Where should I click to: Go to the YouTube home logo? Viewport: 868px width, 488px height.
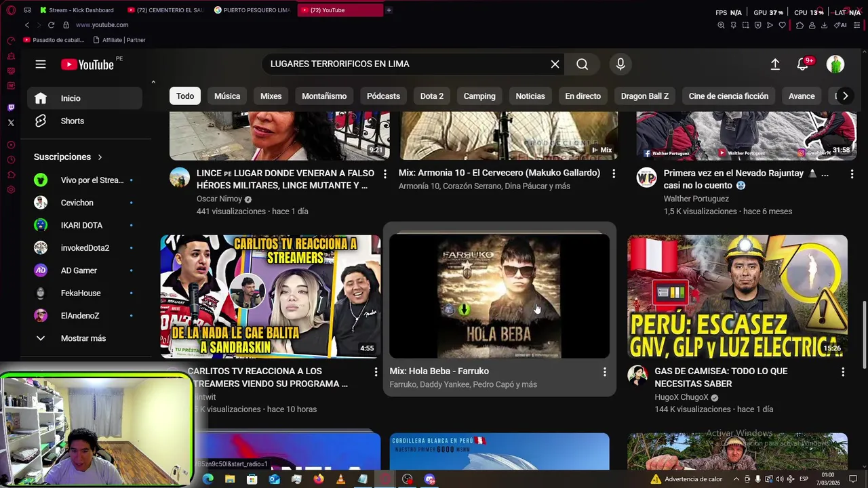pyautogui.click(x=87, y=64)
